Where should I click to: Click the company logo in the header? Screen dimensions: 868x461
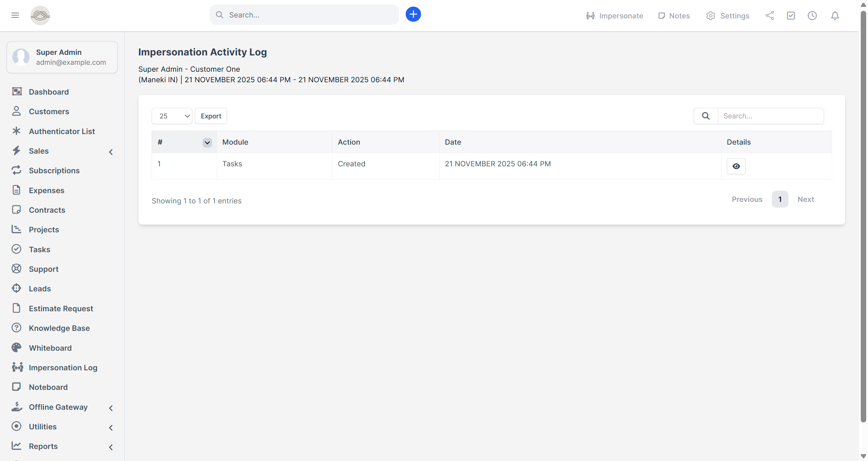pyautogui.click(x=40, y=15)
